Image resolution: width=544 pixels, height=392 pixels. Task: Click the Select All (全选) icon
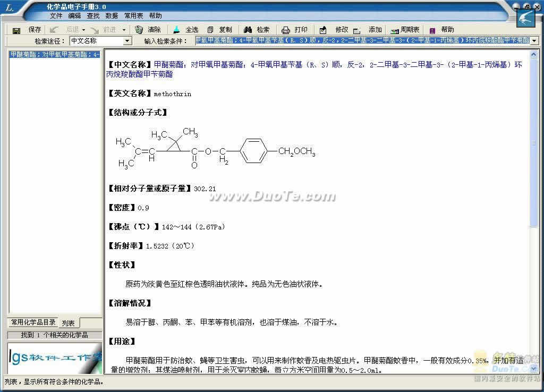coord(177,30)
